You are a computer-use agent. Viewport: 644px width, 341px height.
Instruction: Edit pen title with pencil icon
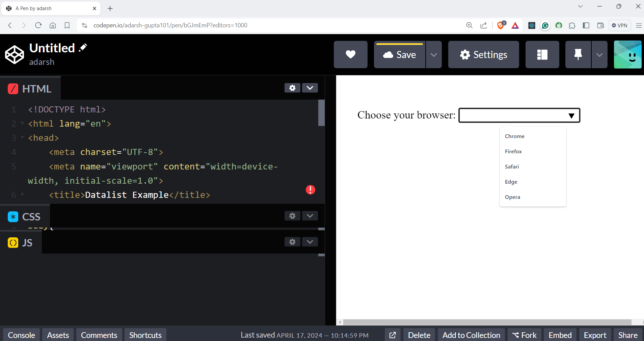(83, 48)
